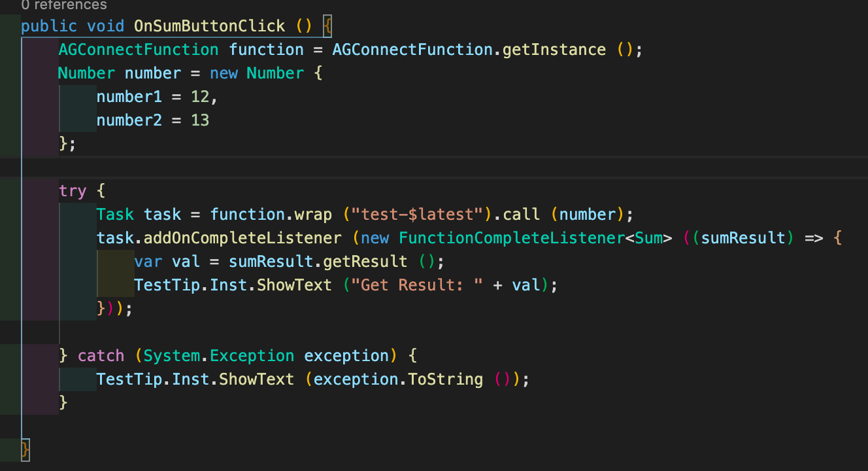Click the "0 references" code lens
Image resolution: width=868 pixels, height=471 pixels.
63,5
